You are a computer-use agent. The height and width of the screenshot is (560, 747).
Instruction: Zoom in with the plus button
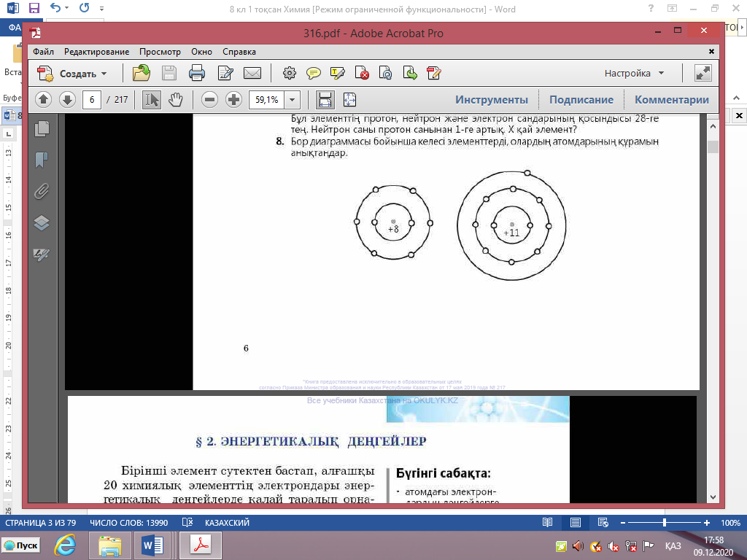(233, 100)
